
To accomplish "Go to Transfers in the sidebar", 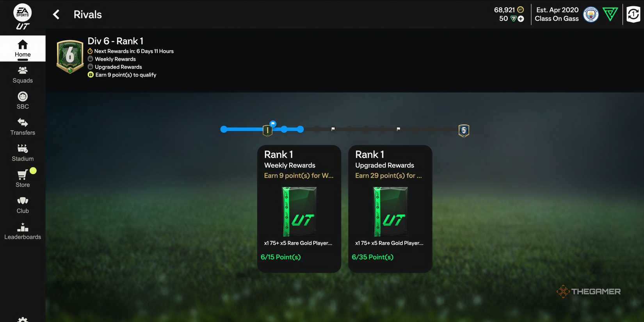I will click(x=23, y=127).
